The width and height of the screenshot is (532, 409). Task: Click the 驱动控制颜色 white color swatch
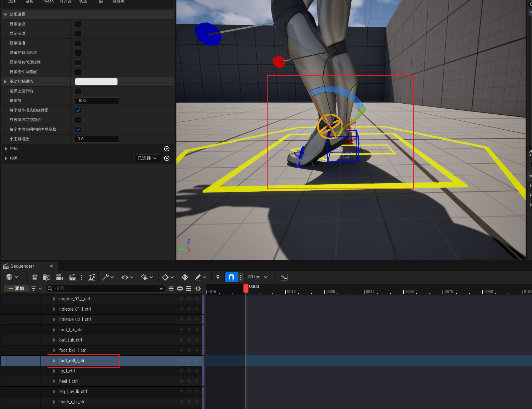coord(96,82)
